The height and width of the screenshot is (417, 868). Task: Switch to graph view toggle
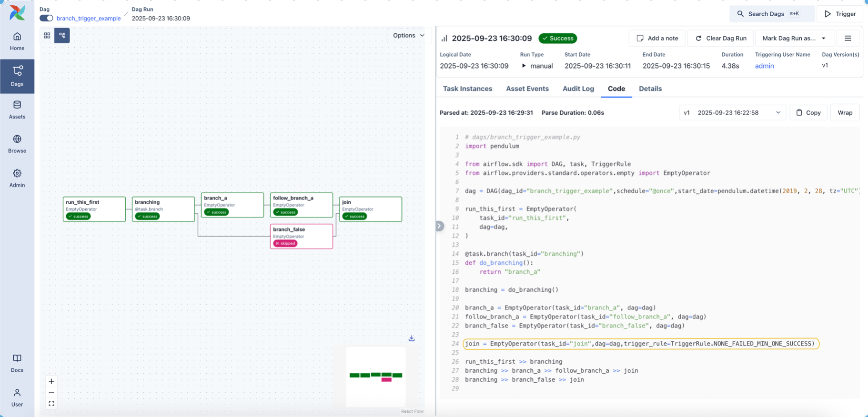click(62, 35)
